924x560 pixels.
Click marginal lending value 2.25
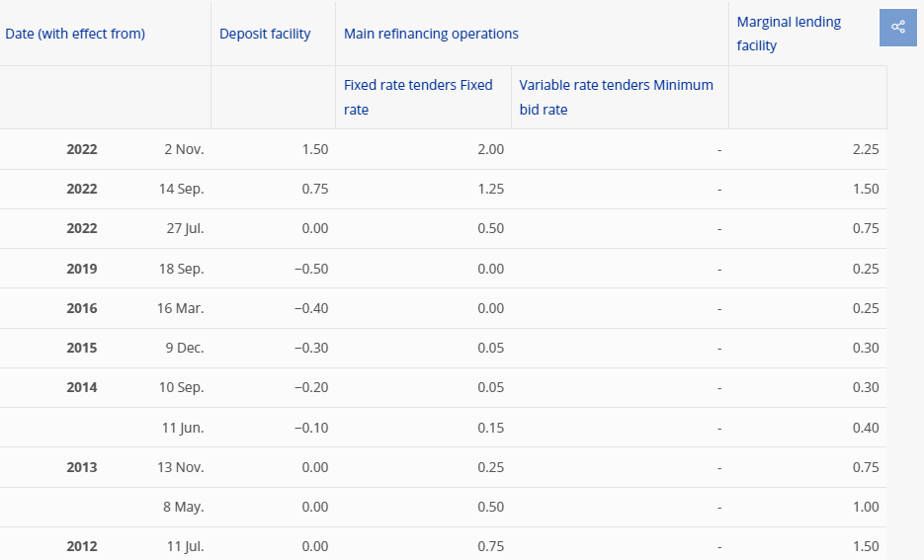point(865,149)
